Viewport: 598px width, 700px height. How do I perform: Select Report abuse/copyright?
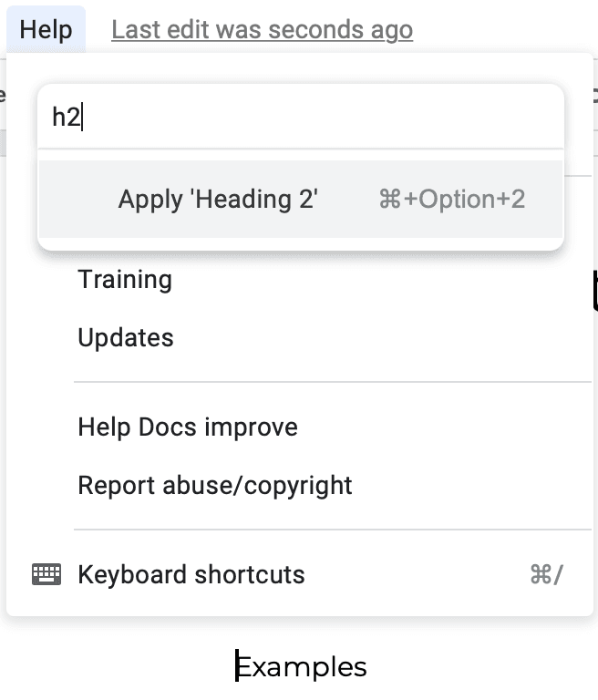click(x=215, y=485)
